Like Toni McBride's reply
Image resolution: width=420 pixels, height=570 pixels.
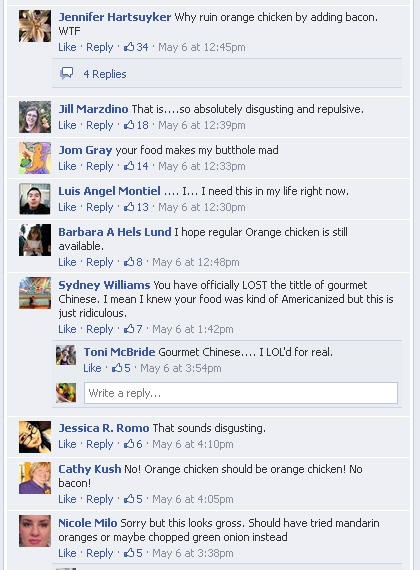pos(92,368)
